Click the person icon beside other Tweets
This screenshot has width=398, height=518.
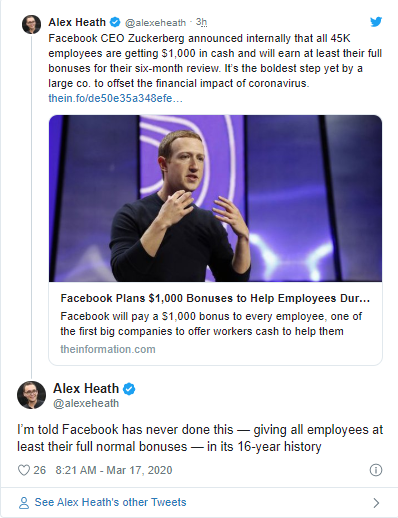coord(24,503)
